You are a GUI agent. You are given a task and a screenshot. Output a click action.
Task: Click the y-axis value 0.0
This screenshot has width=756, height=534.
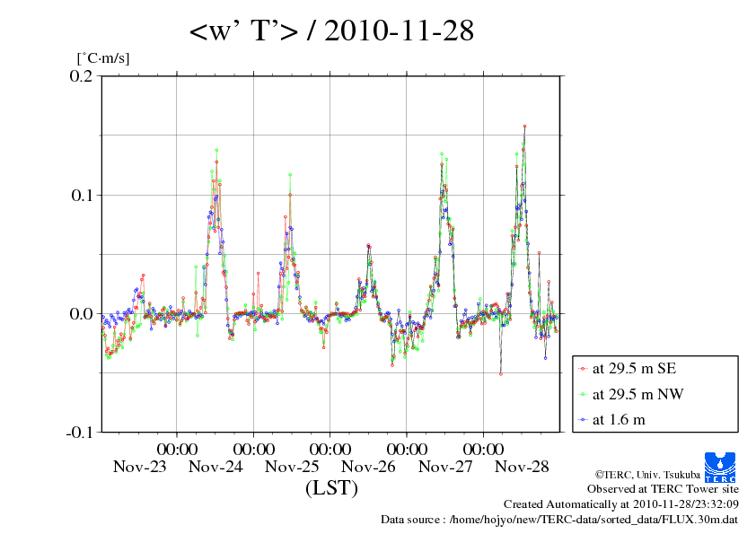coord(81,314)
